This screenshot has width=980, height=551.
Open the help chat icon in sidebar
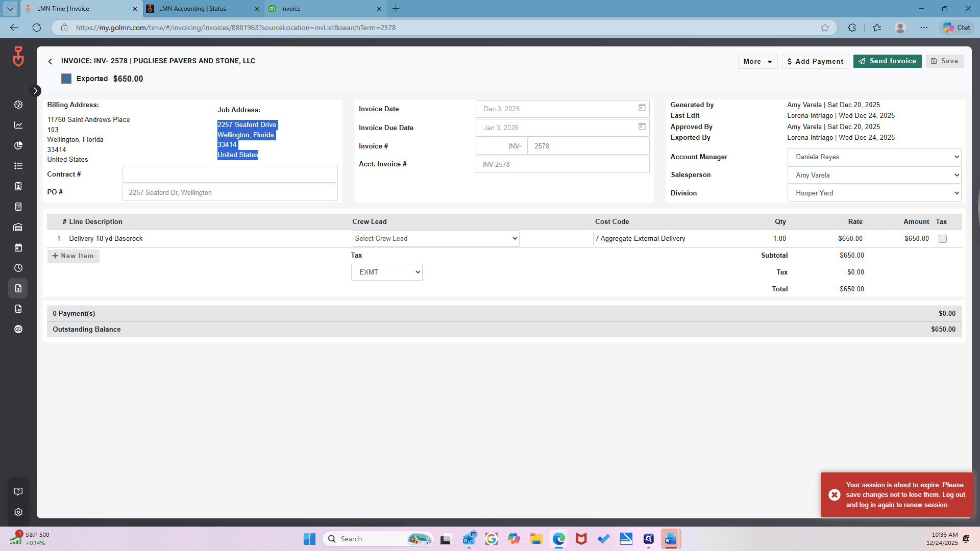point(18,492)
